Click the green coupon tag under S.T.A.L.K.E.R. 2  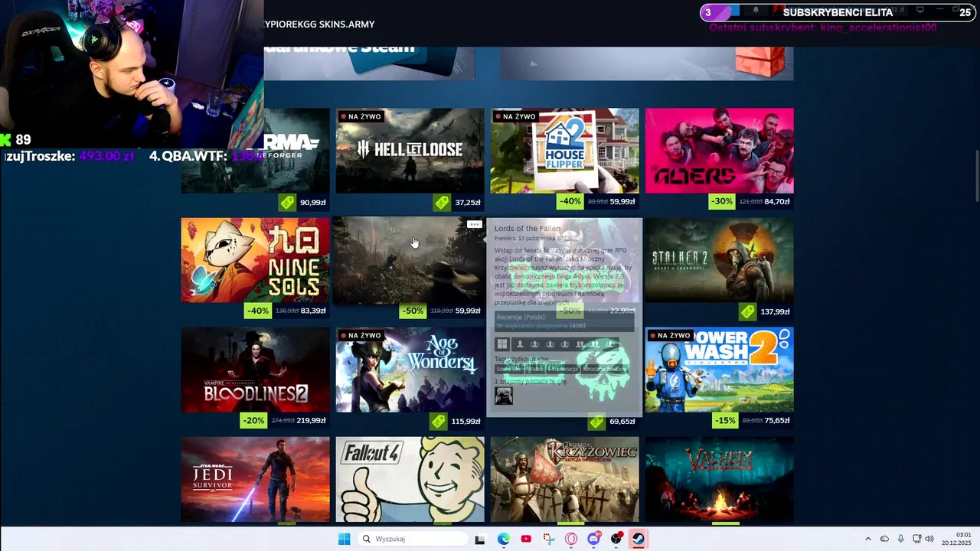pos(748,311)
